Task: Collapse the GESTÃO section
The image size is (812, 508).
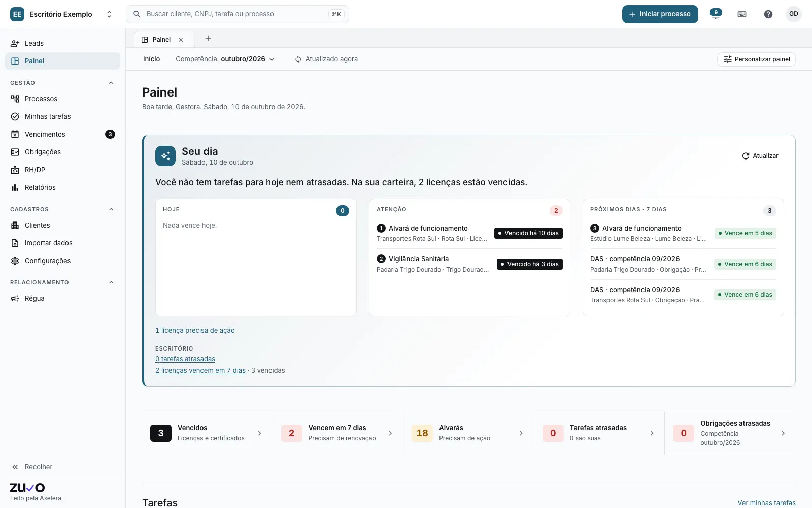Action: click(111, 83)
